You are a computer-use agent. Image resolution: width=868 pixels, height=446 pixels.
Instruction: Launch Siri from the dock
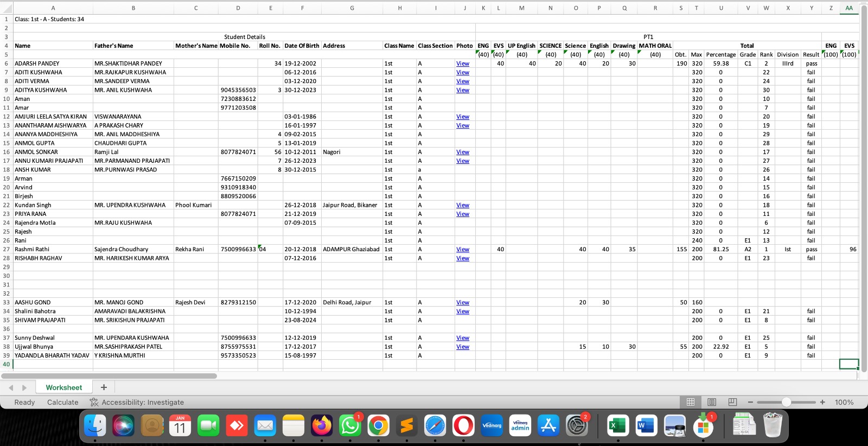pos(124,426)
